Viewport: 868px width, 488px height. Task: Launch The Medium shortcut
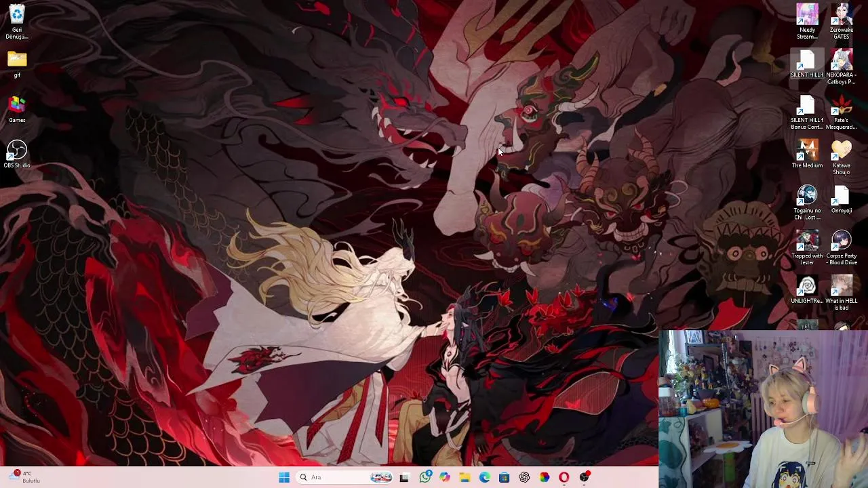coord(807,155)
